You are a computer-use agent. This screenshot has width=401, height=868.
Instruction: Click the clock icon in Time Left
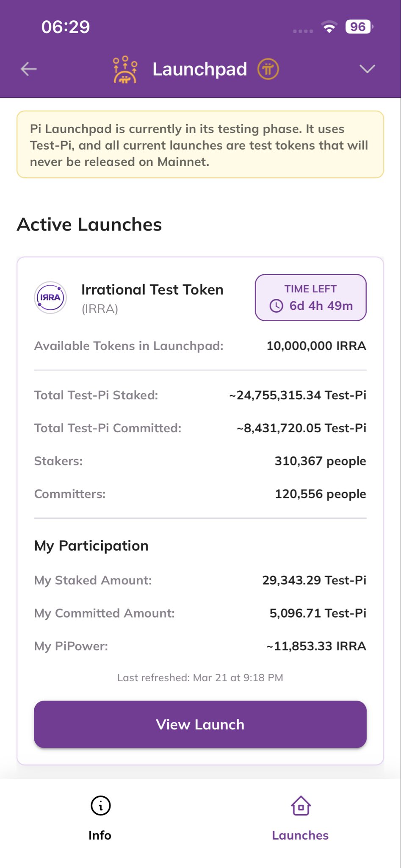point(276,306)
